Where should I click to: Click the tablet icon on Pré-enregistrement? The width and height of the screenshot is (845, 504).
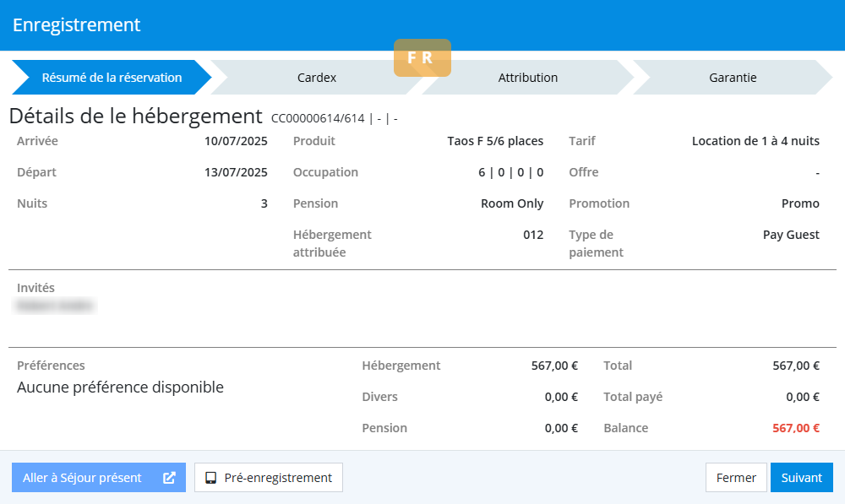[x=211, y=478]
